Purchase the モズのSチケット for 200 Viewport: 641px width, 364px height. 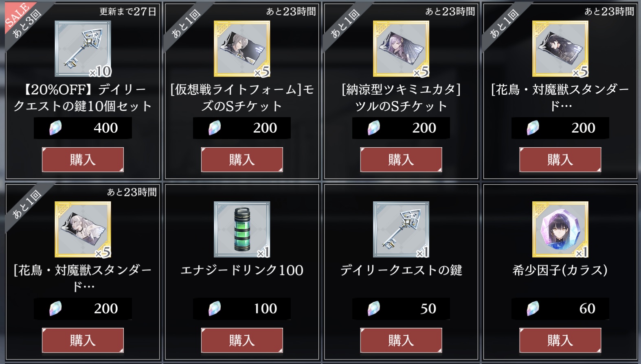(x=242, y=159)
